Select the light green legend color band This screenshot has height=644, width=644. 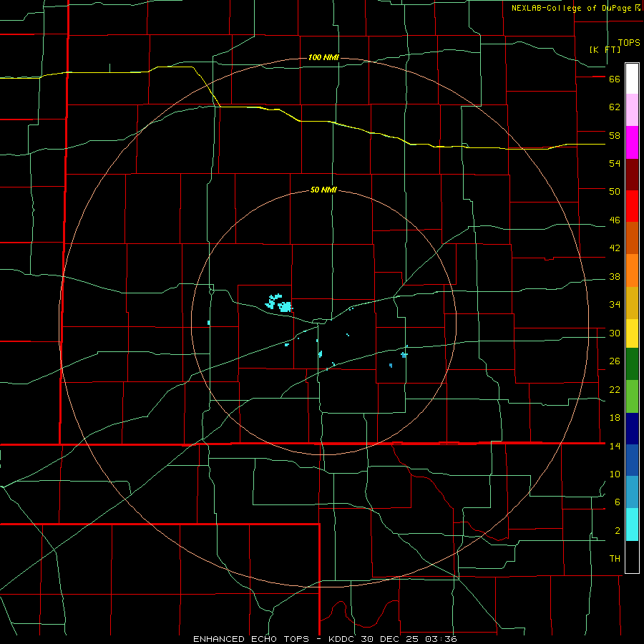point(632,396)
